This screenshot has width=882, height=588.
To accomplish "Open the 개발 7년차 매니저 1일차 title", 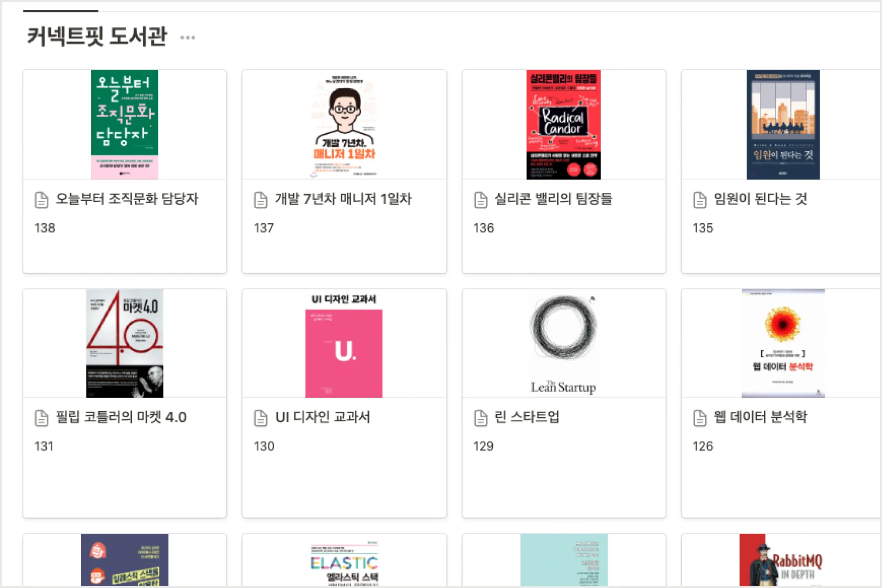I will pyautogui.click(x=343, y=199).
